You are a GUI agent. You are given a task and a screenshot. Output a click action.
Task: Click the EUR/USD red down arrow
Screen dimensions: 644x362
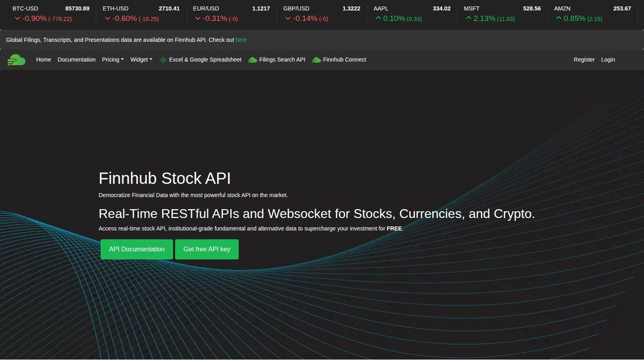198,19
